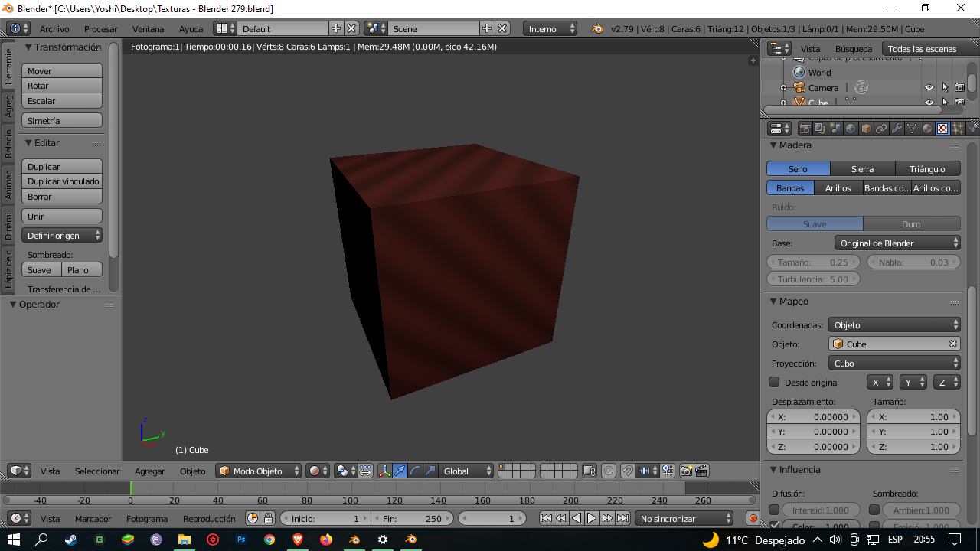Open the Object properties tab (cube icon)
The image size is (980, 551).
[x=866, y=129]
